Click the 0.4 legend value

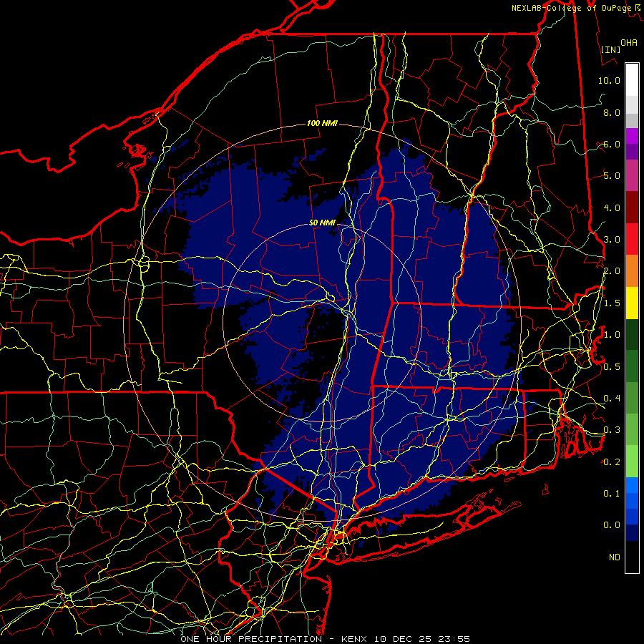tap(612, 399)
